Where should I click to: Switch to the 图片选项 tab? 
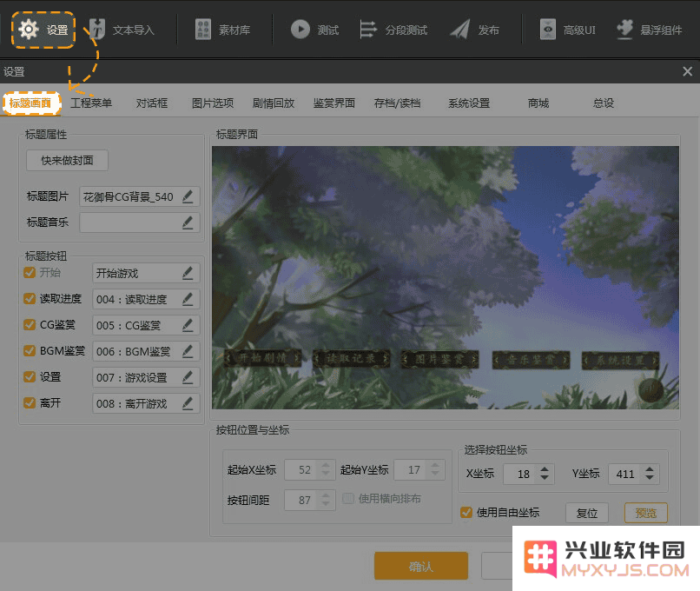click(x=213, y=103)
